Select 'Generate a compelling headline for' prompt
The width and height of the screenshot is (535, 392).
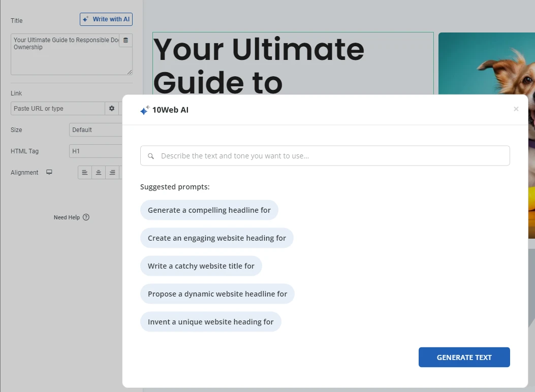coord(209,210)
